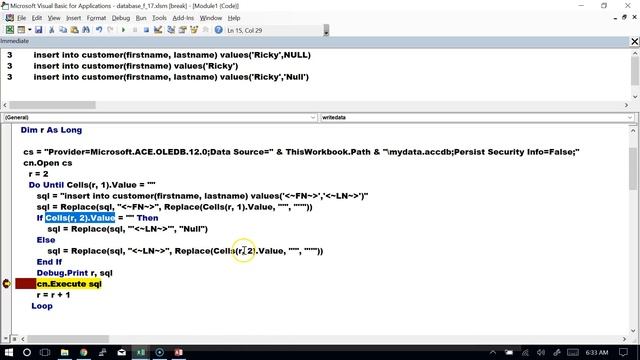Open the Insert object dropdown arrow
The height and width of the screenshot is (360, 640).
point(29,30)
